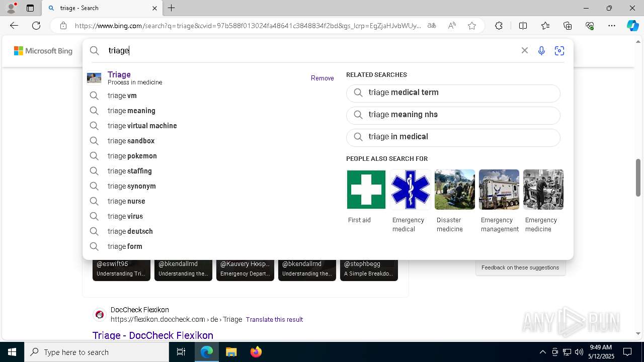This screenshot has height=362, width=644.
Task: Toggle Split screen view
Action: pyautogui.click(x=523, y=26)
